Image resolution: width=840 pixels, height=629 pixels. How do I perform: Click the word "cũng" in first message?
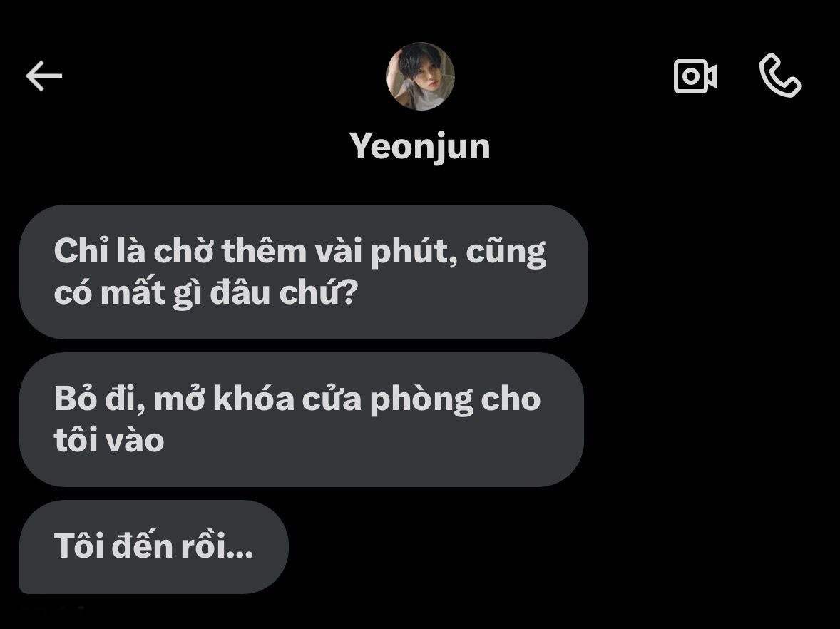pyautogui.click(x=506, y=252)
